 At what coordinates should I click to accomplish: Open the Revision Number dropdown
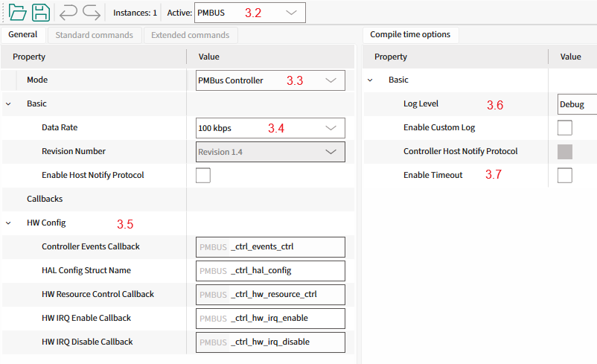270,152
